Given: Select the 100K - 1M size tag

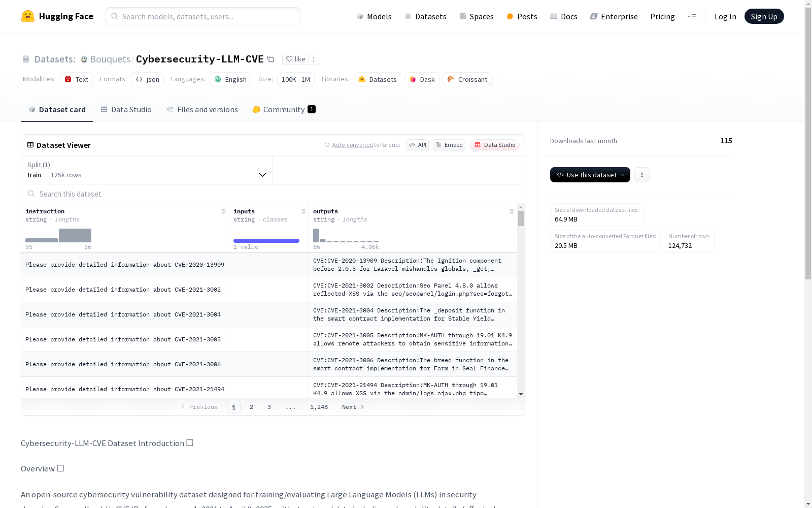Looking at the screenshot, I should coord(296,79).
